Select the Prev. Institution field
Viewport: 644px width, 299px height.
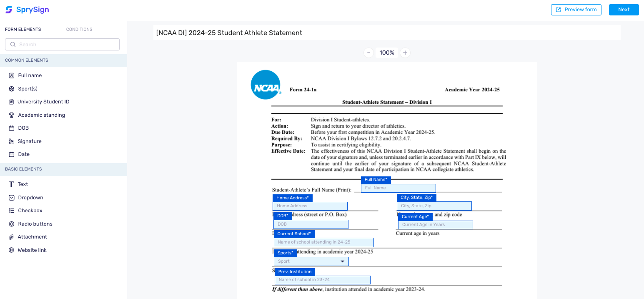pyautogui.click(x=323, y=280)
